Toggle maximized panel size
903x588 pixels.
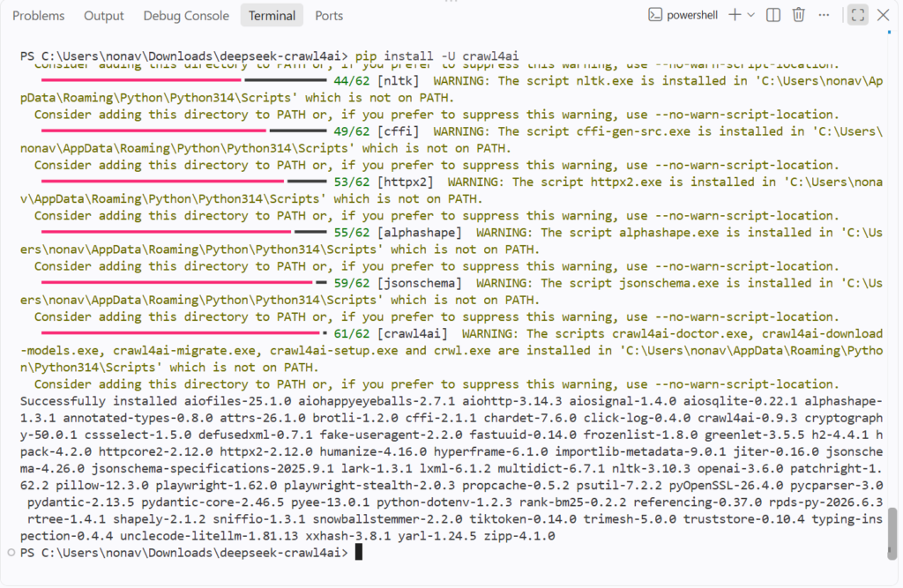tap(858, 15)
